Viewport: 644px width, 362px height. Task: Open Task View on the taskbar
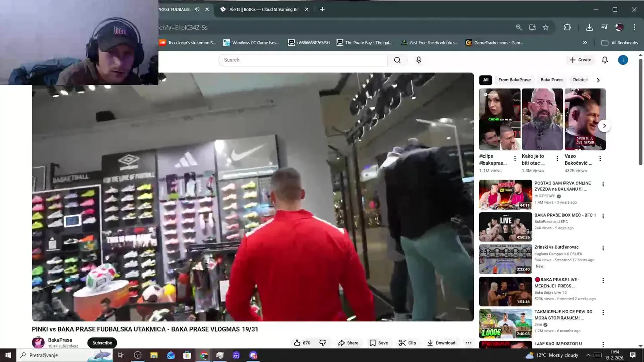121,355
